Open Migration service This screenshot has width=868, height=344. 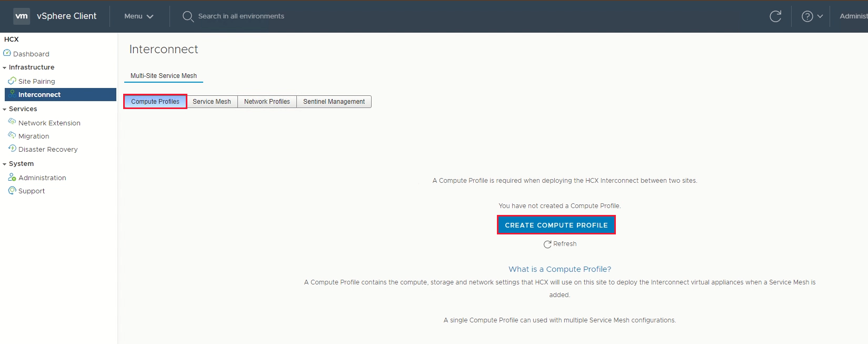pyautogui.click(x=34, y=136)
